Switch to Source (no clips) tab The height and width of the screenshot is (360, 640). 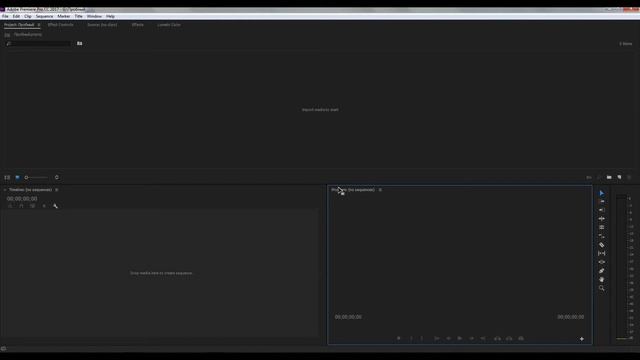pos(102,25)
